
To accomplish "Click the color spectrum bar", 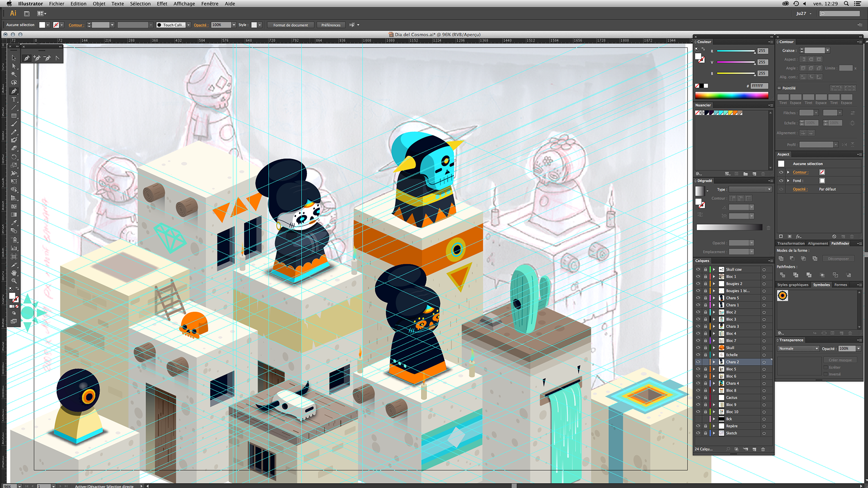I will (x=731, y=95).
